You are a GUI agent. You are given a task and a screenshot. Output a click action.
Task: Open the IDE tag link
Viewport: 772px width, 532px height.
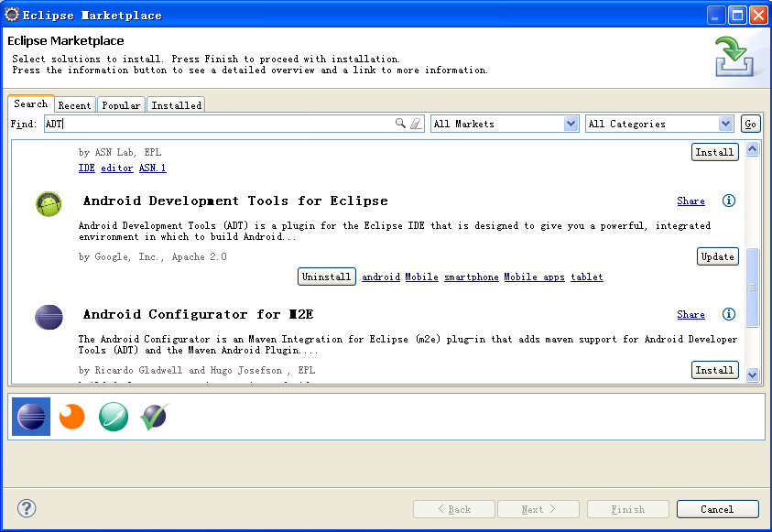pyautogui.click(x=87, y=168)
